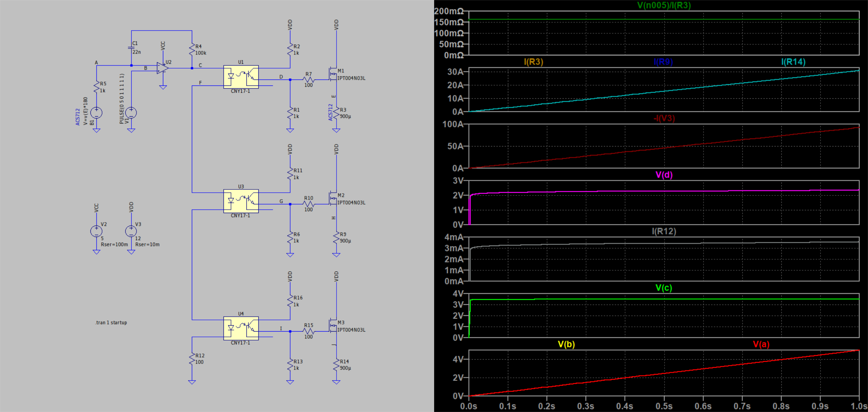The image size is (868, 412).
Task: Click the R7 gate resistor symbol
Action: [x=309, y=80]
